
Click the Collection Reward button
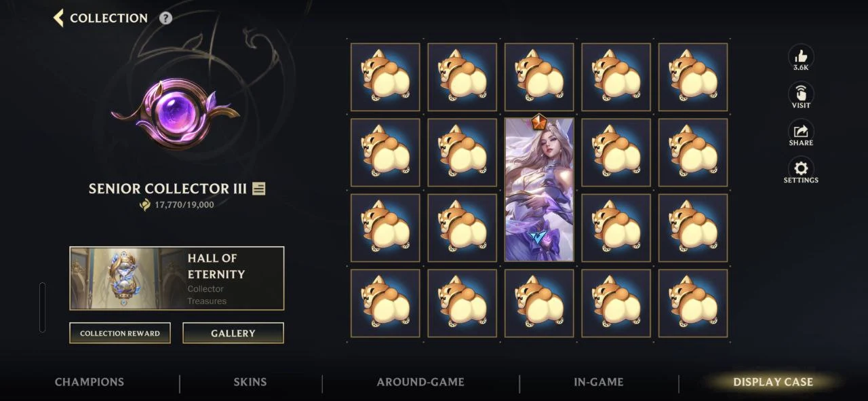point(120,333)
